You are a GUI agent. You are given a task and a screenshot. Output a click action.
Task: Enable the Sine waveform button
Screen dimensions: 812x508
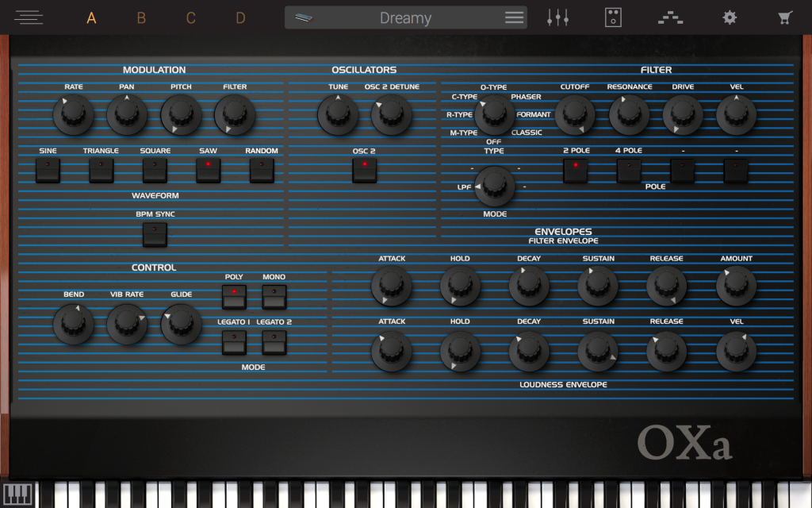coord(48,170)
